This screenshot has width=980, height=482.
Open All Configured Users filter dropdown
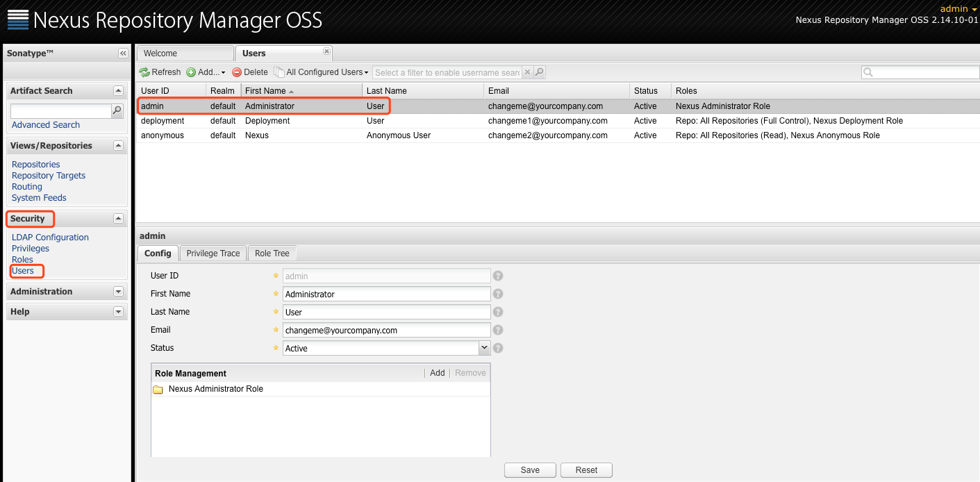tap(321, 72)
